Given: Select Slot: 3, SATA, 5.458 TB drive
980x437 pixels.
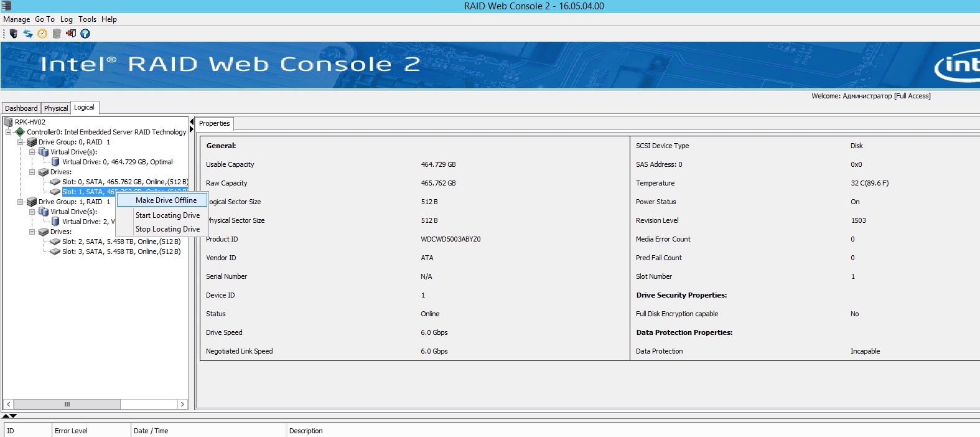Looking at the screenshot, I should (x=121, y=251).
